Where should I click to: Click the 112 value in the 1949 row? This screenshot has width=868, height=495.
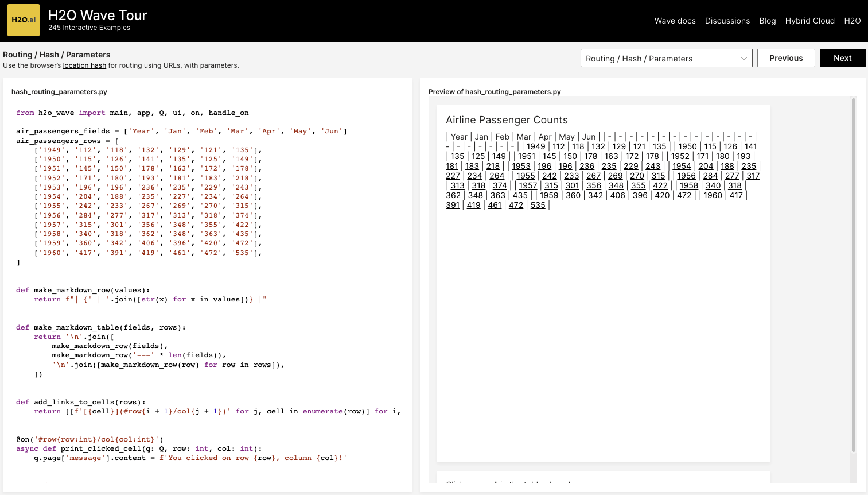tap(558, 146)
